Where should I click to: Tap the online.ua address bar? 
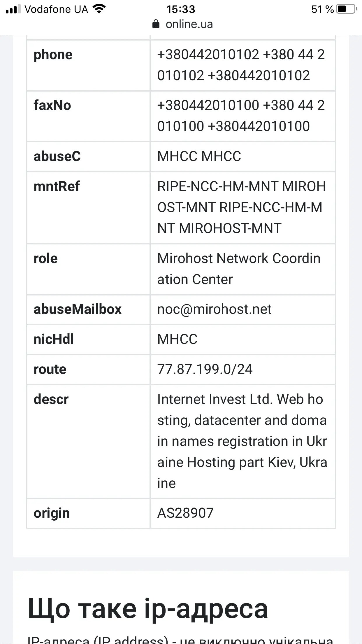pos(189,24)
